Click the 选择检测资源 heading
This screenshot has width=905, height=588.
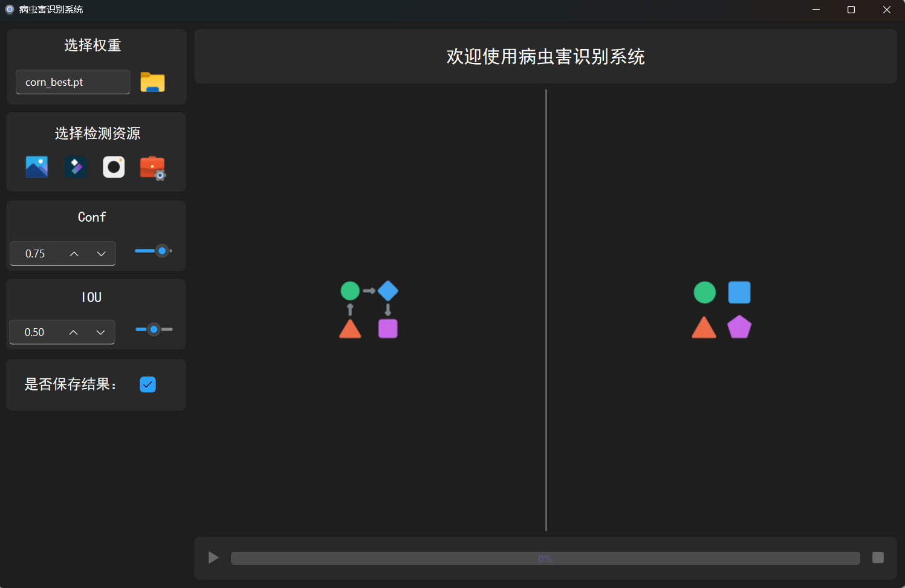97,134
